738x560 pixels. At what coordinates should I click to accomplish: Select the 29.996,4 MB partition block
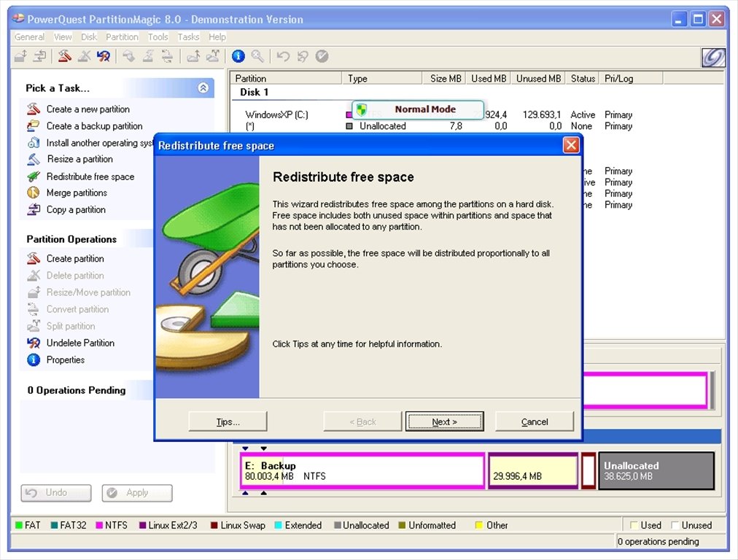point(533,470)
